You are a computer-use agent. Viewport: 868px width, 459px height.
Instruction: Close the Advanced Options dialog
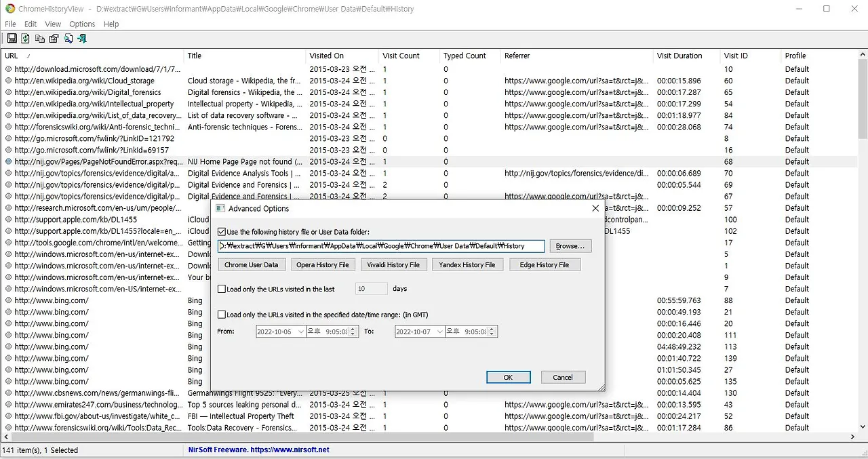(x=595, y=208)
